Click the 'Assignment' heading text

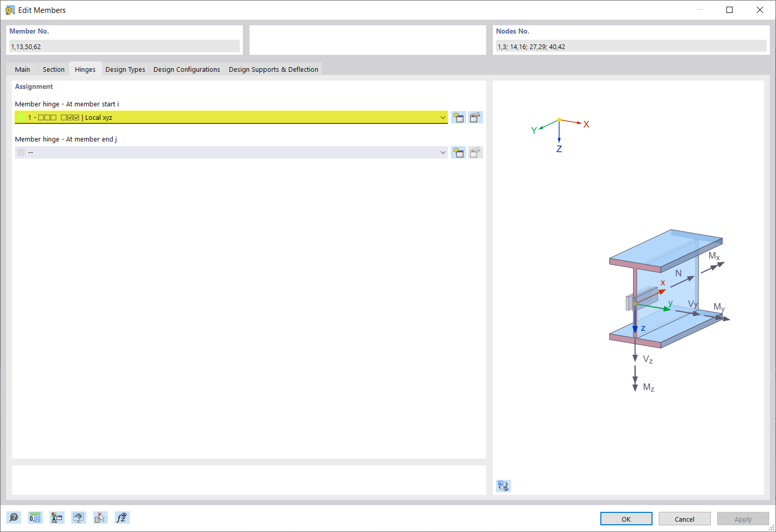coord(34,86)
